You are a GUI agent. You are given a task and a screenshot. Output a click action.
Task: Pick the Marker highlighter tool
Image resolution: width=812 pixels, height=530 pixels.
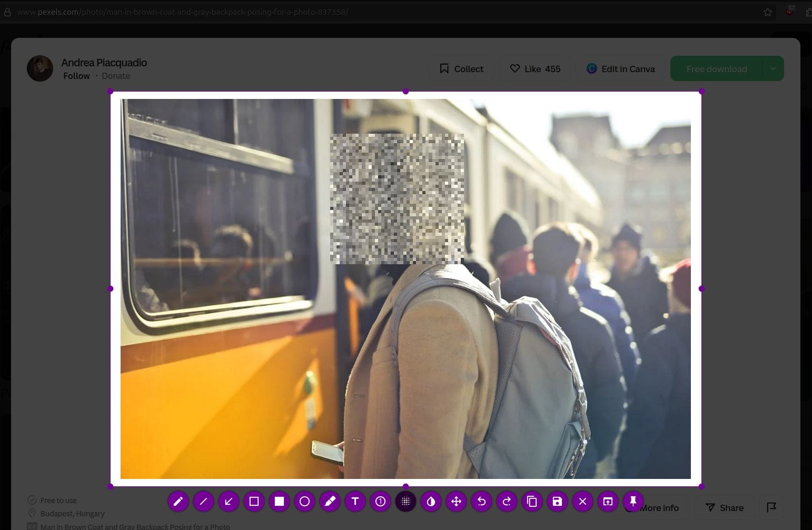[330, 501]
